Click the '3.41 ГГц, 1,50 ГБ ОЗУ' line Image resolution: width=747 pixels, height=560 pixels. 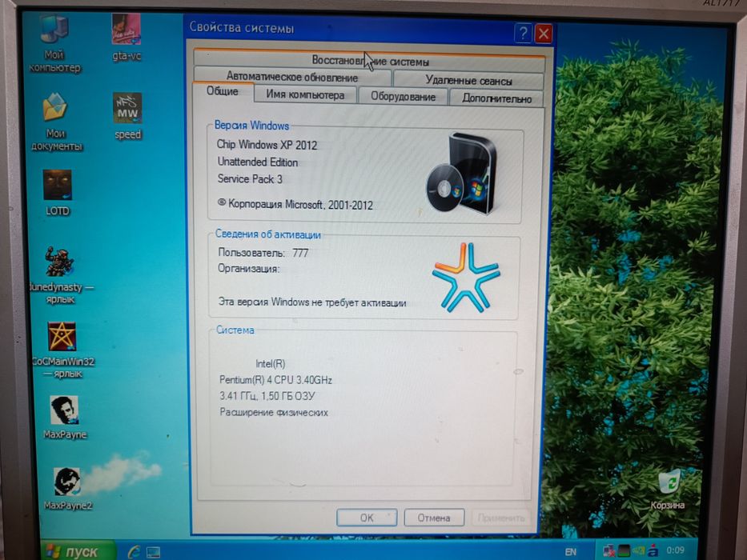point(267,396)
